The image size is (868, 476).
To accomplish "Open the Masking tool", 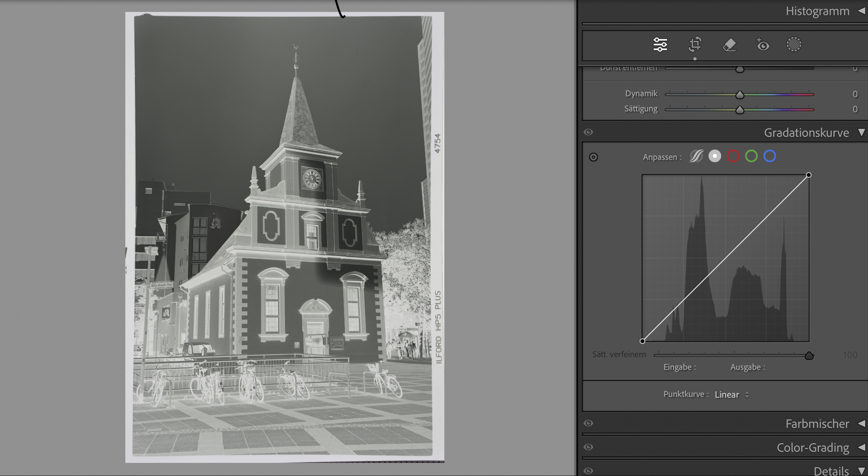I will coord(794,45).
